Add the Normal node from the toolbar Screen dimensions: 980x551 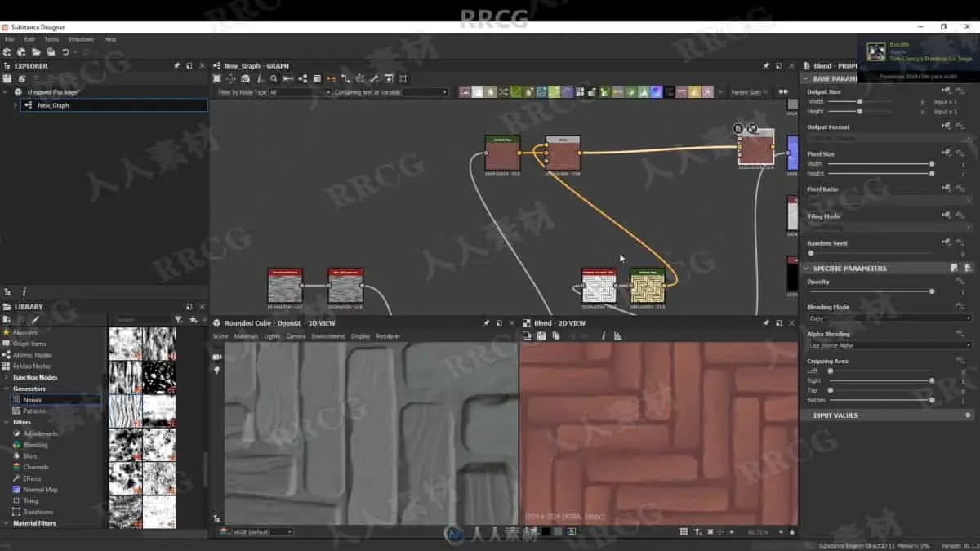coord(657,92)
